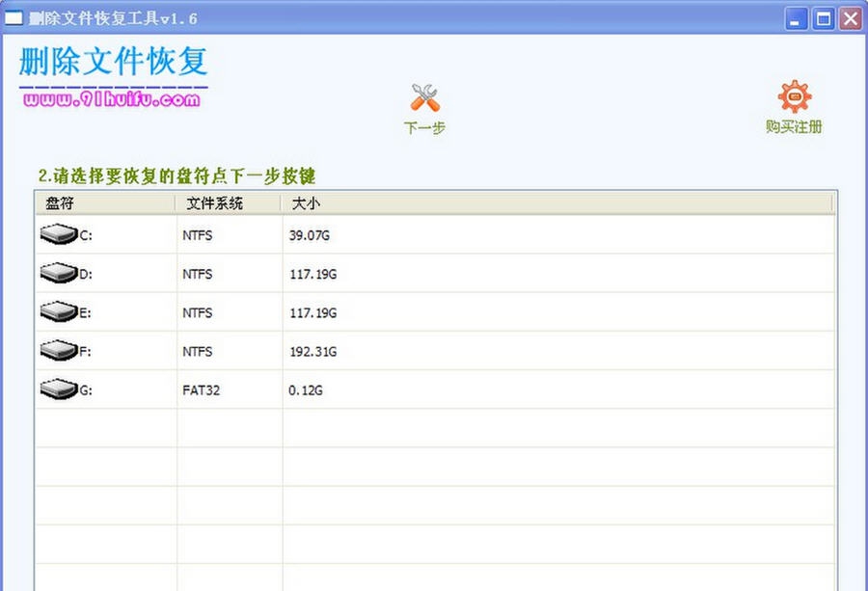Minimize the recovery tool window
Viewport: 868px width, 591px height.
pyautogui.click(x=796, y=18)
